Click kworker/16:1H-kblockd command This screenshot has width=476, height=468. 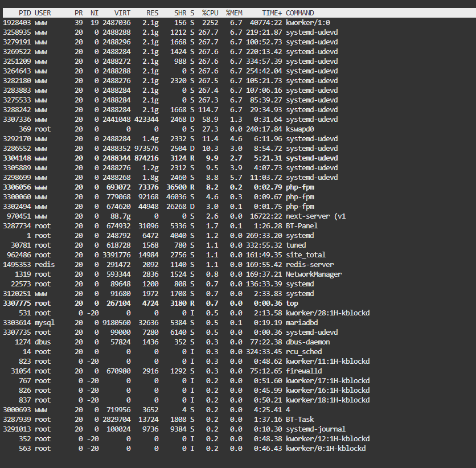point(328,391)
